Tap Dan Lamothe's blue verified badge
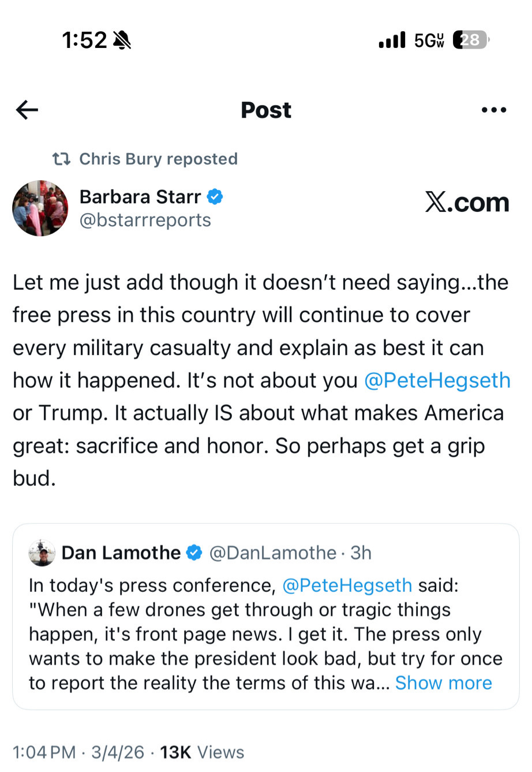This screenshot has height=772, width=532. point(194,553)
